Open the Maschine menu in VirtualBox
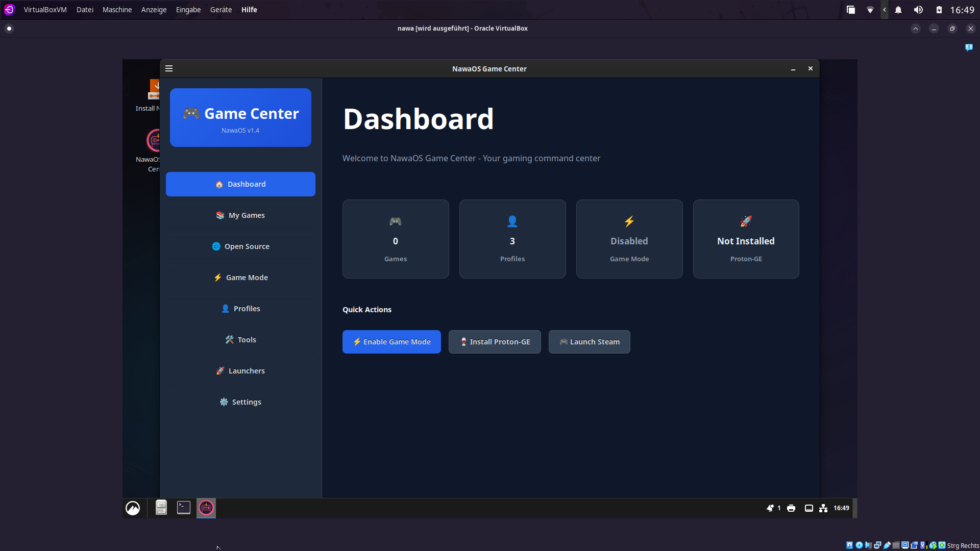This screenshot has height=551, width=980. point(117,10)
